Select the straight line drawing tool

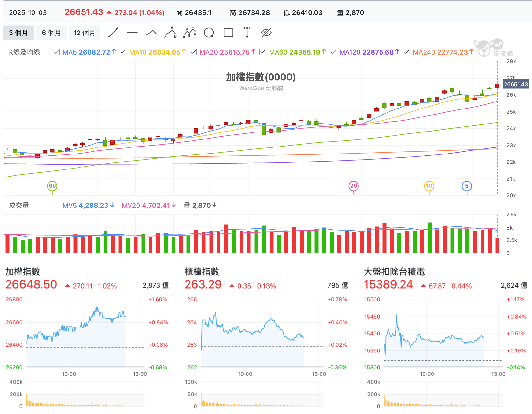(113, 33)
